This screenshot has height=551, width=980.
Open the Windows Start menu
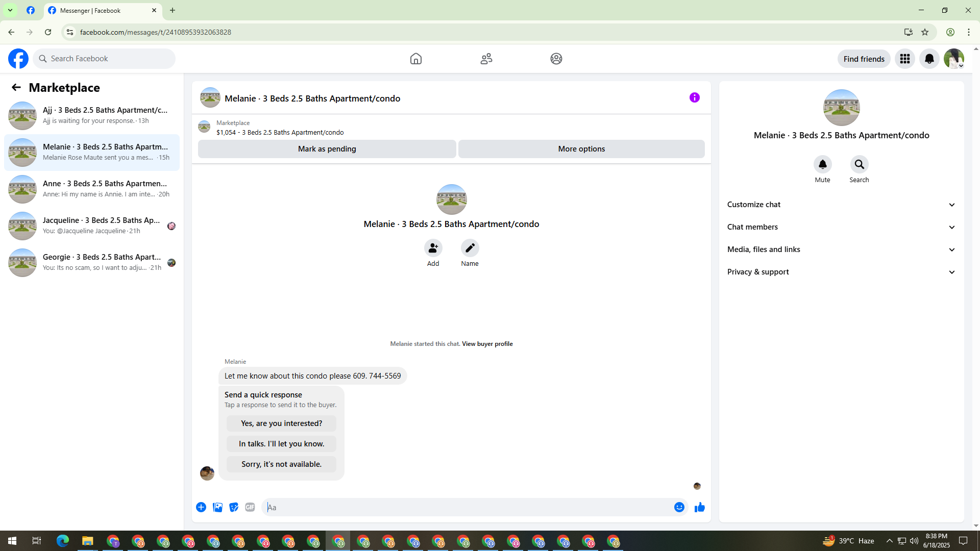tap(12, 541)
